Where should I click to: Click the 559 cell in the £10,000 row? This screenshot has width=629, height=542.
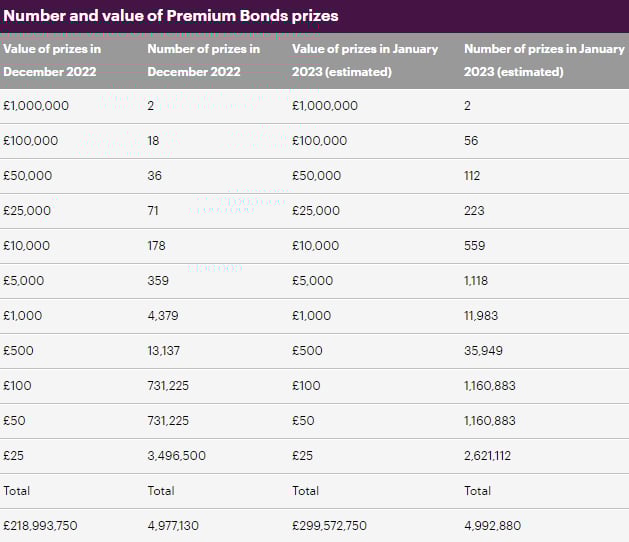tap(474, 246)
